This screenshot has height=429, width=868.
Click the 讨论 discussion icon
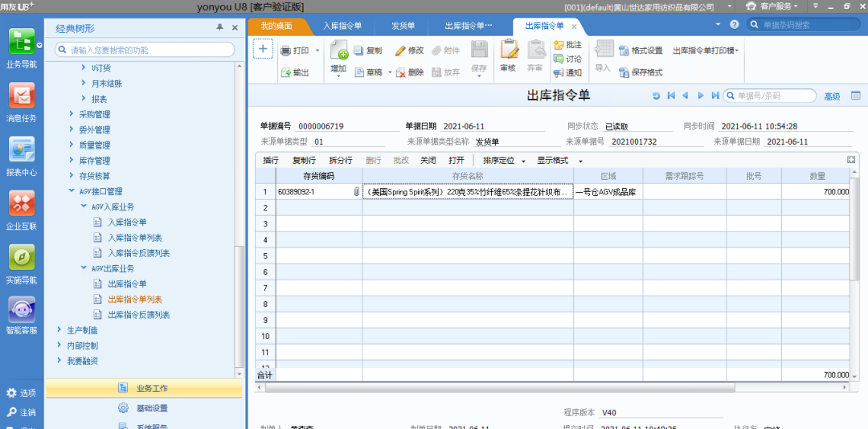click(x=559, y=59)
